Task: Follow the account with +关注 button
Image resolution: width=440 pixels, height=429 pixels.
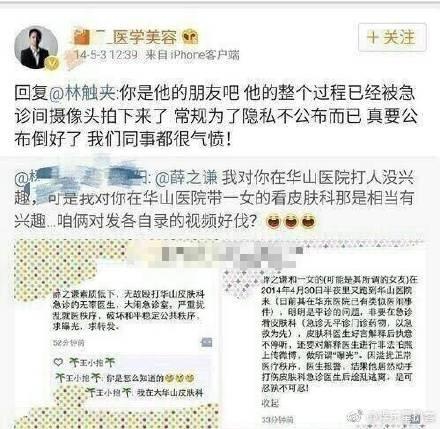Action: (x=392, y=37)
